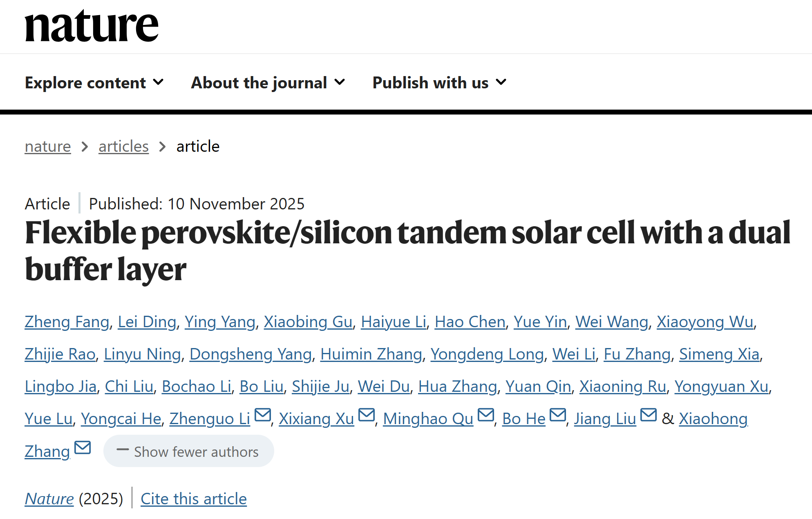The image size is (812, 519).
Task: Click the article title heading
Action: (407, 250)
